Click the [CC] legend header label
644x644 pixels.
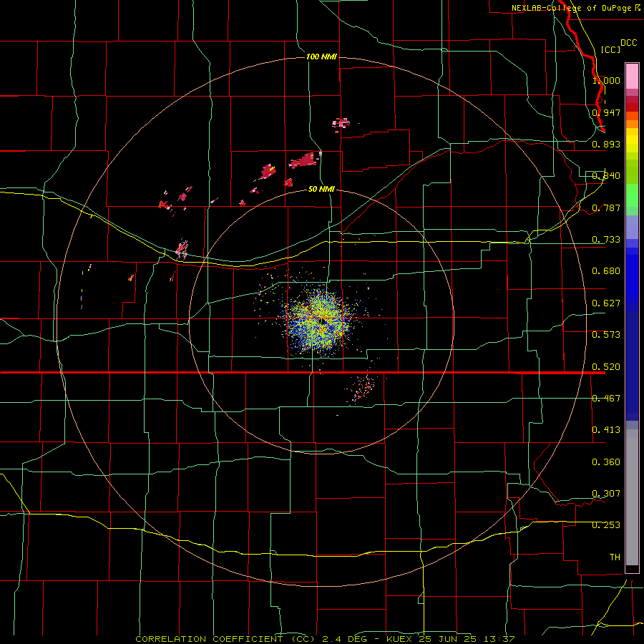611,49
